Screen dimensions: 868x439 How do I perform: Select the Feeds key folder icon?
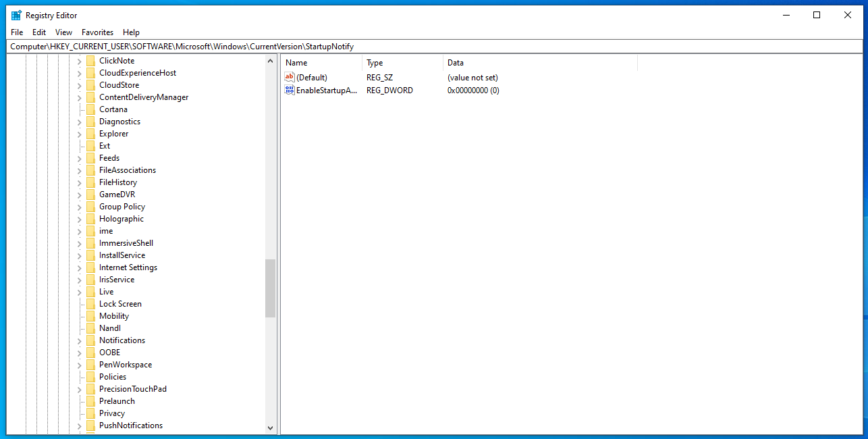(90, 158)
